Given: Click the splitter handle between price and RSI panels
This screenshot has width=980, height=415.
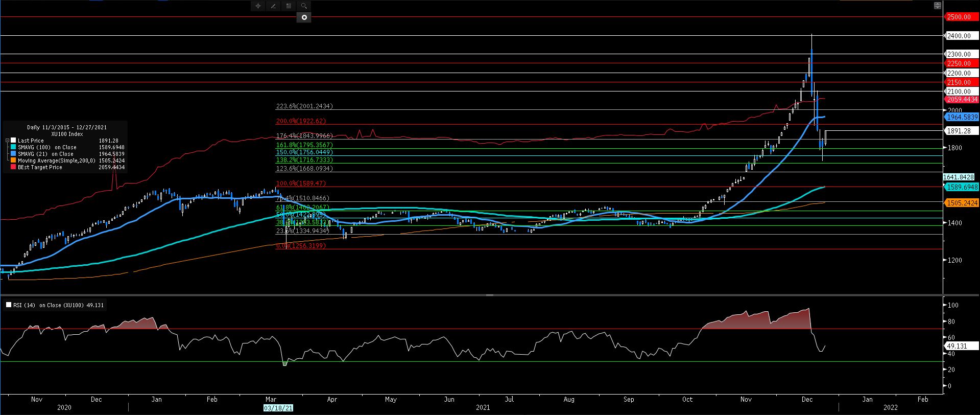Looking at the screenshot, I should 489,295.
